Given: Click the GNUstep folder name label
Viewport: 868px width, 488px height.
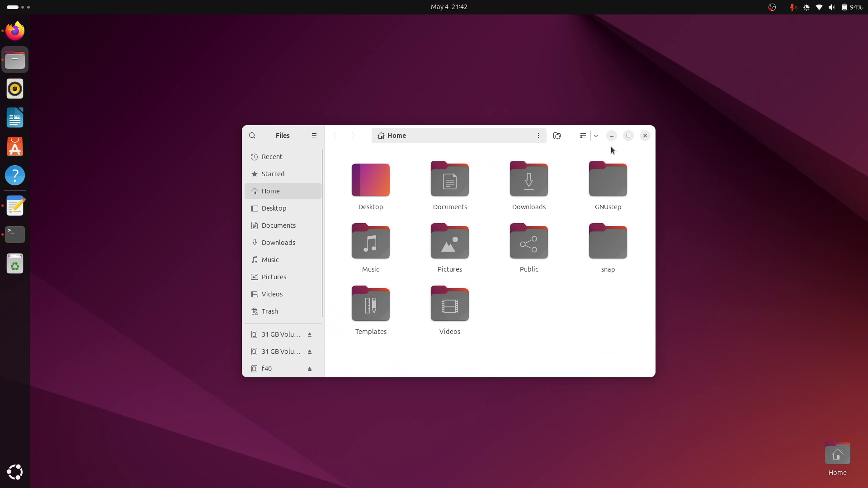Looking at the screenshot, I should (x=608, y=207).
